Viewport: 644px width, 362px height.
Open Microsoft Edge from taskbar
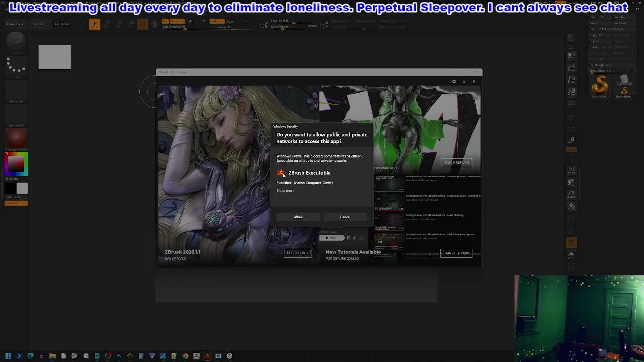point(30,356)
